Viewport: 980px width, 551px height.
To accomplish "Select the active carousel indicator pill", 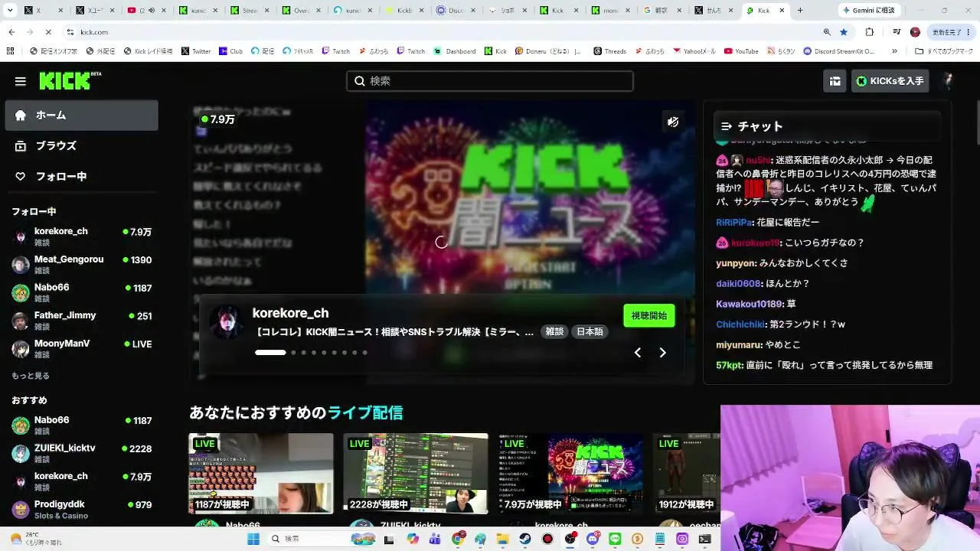I will point(270,353).
